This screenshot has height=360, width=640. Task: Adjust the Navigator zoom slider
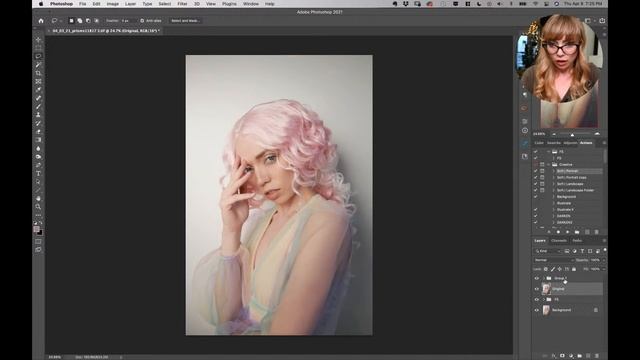click(x=572, y=134)
